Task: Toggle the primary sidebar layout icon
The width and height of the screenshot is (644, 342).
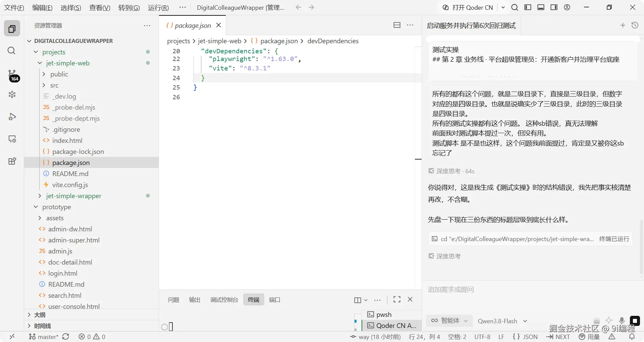Action: click(528, 7)
